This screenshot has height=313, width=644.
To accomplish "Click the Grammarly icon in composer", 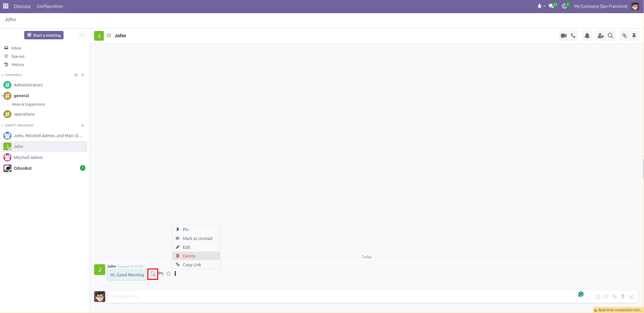I will pos(581,294).
